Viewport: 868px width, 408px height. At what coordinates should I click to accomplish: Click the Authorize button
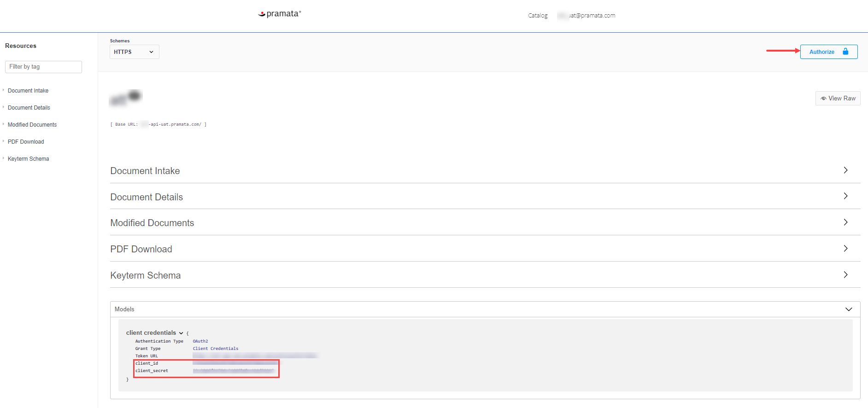point(828,52)
